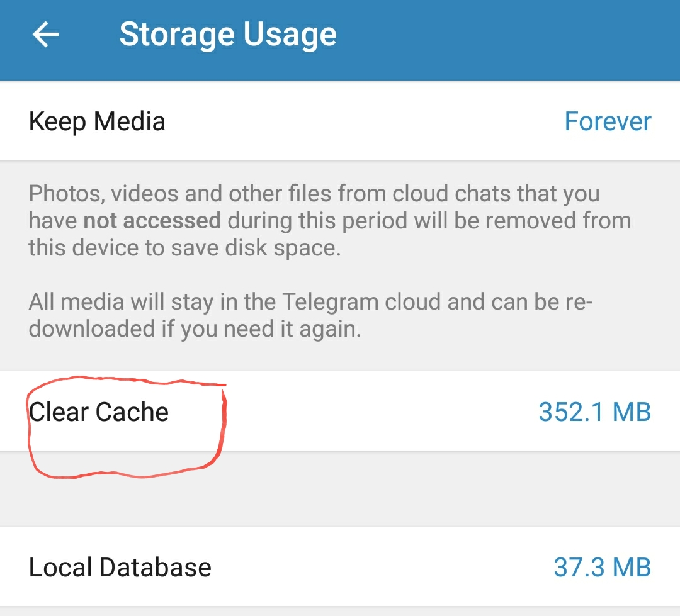Viewport: 680px width, 616px height.
Task: Change the Forever retention value
Action: click(608, 121)
